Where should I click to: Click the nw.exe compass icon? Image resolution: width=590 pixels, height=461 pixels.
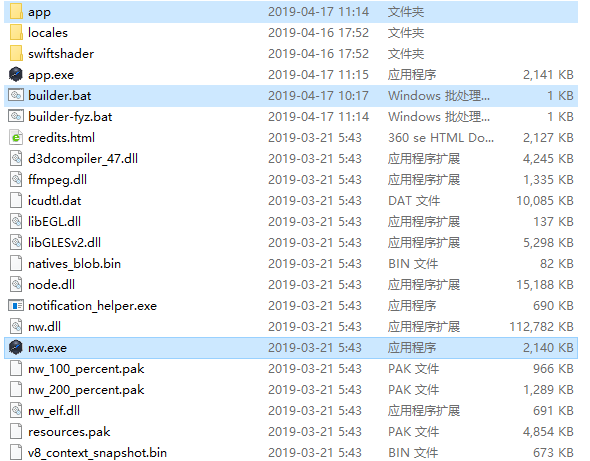(16, 347)
